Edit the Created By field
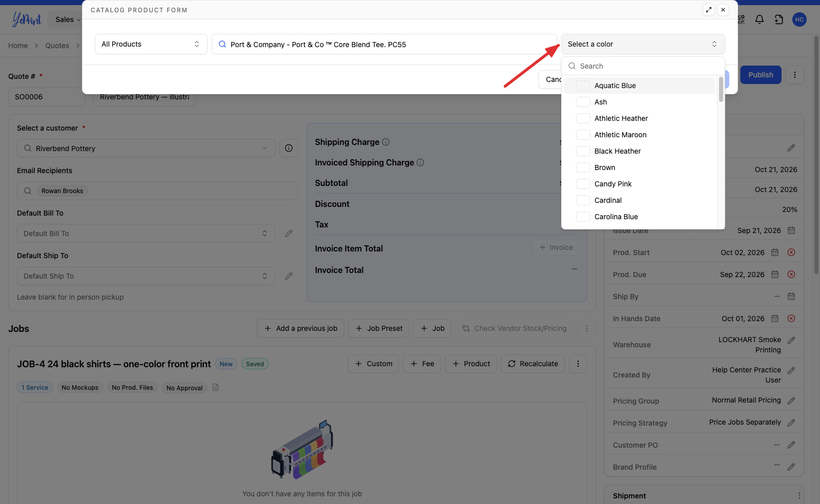The image size is (820, 504). click(791, 370)
